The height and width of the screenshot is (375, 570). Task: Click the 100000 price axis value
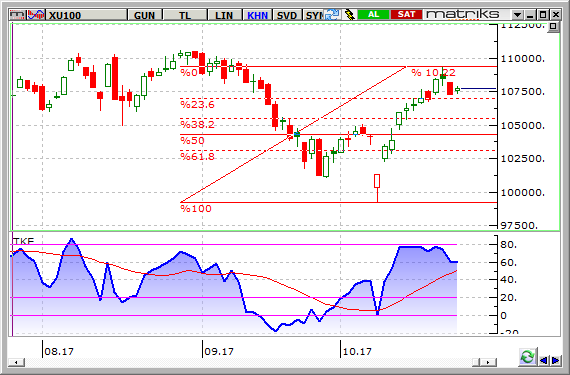523,193
